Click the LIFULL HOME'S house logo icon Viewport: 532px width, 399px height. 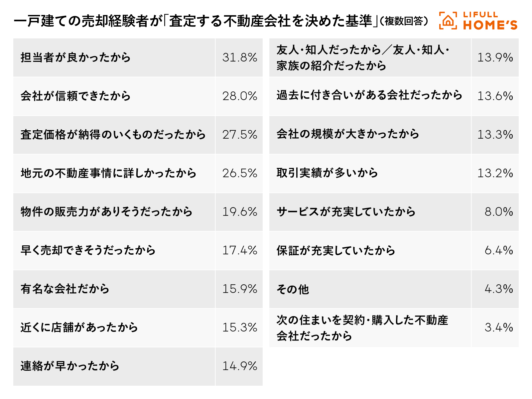(x=448, y=21)
